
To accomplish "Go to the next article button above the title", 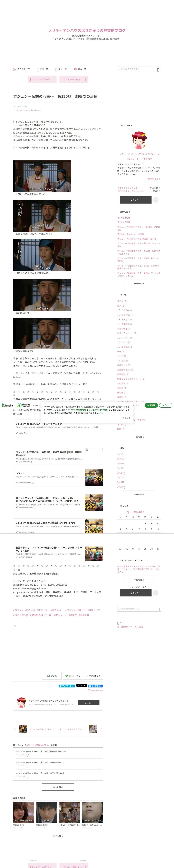I will pyautogui.click(x=74, y=80).
